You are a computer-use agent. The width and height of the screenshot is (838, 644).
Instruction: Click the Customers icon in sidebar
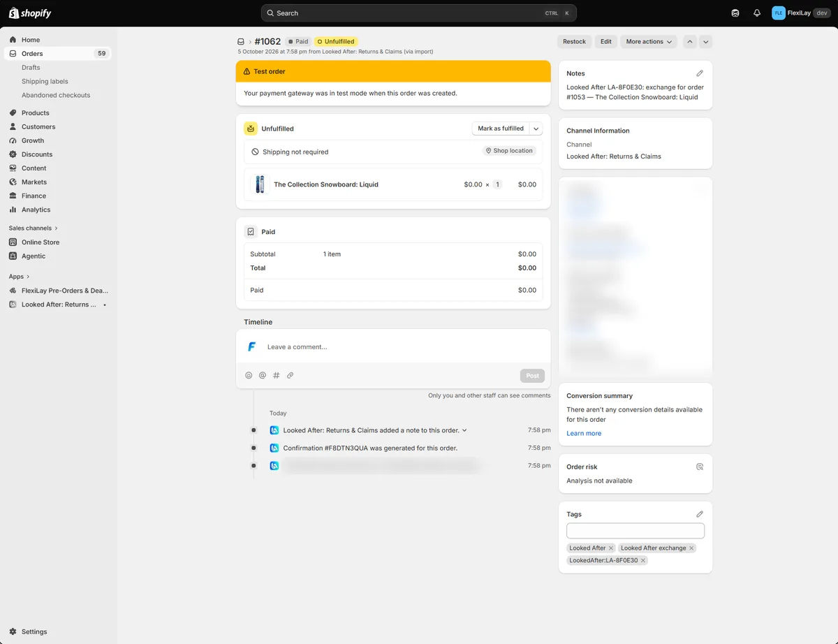point(13,127)
